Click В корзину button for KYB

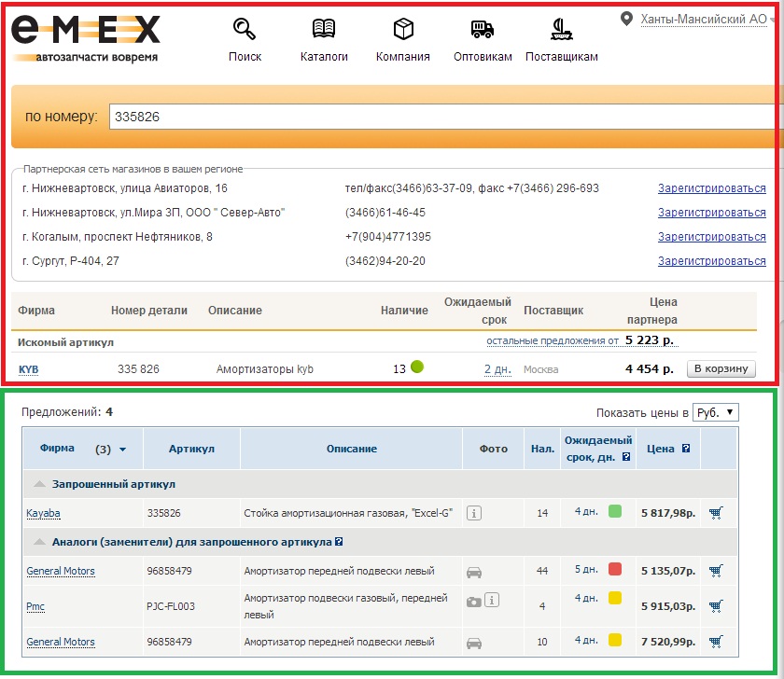tap(721, 368)
